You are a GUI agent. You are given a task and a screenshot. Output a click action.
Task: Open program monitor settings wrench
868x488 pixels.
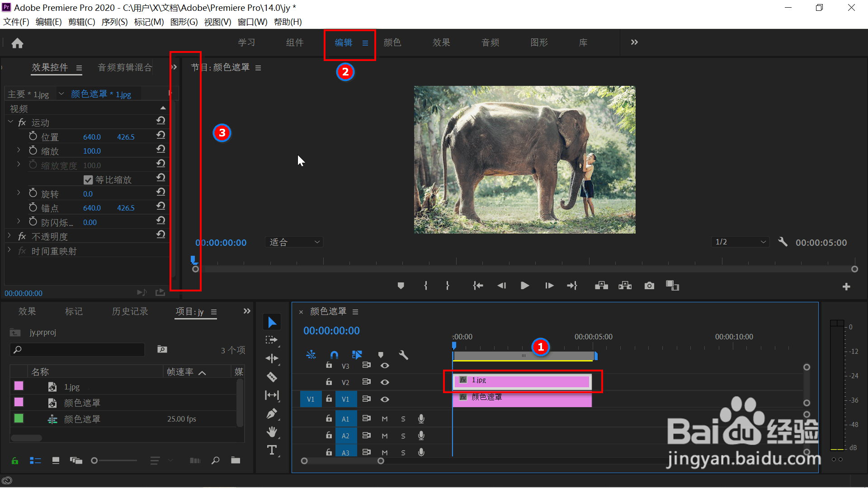[x=783, y=242]
